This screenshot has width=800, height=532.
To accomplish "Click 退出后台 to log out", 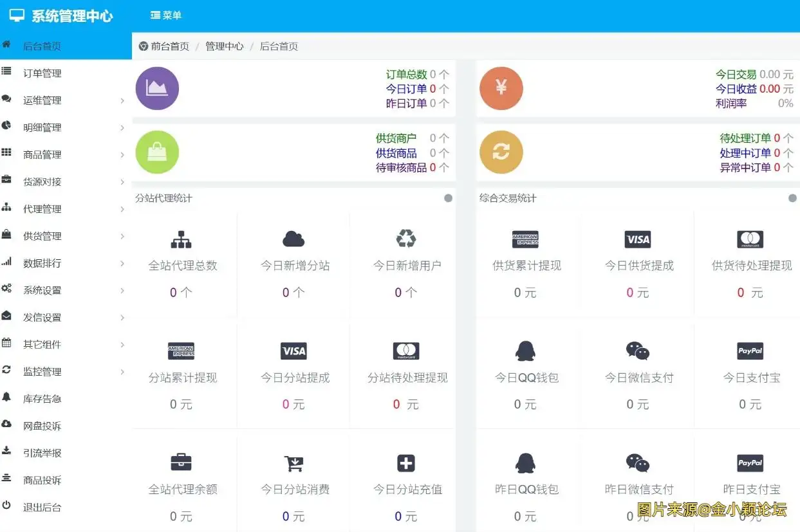I will 42,507.
